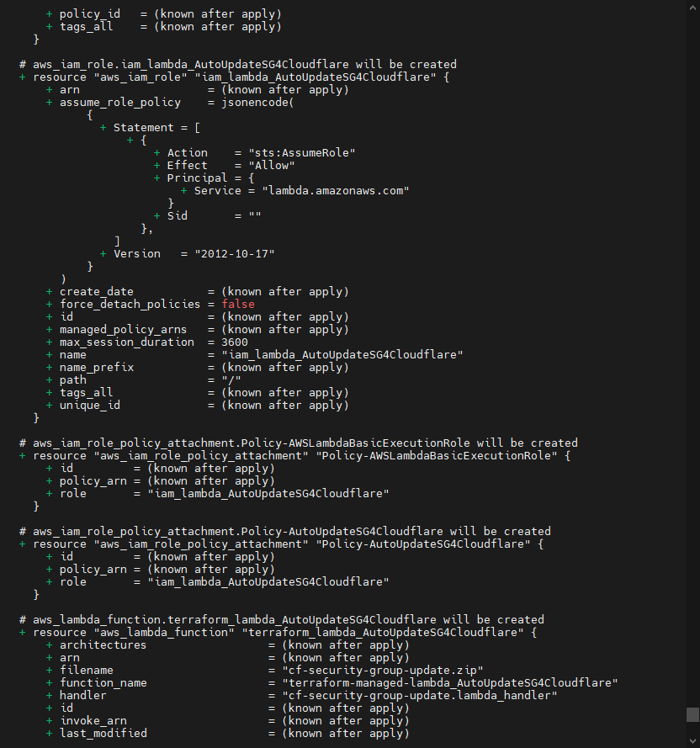Click the comment line for aws_iam_role.iam_lambda_AutoUpdateSG4Cloudflare
This screenshot has height=748, width=700.
point(237,64)
